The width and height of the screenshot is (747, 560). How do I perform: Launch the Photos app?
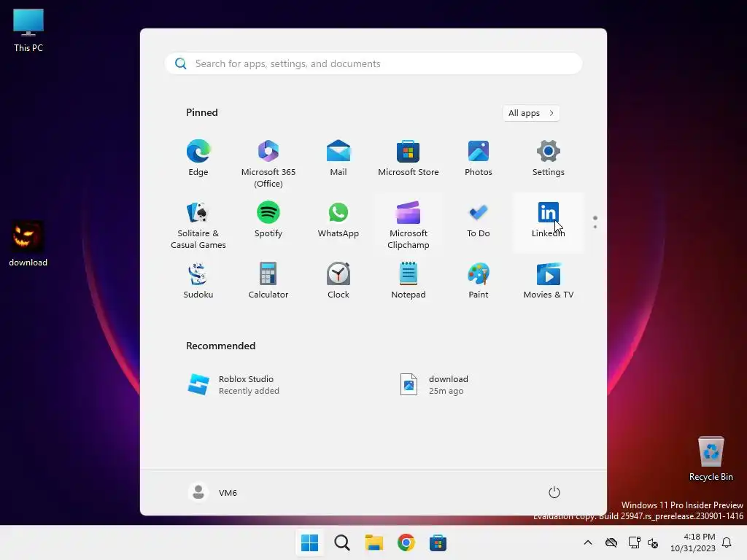pos(479,158)
